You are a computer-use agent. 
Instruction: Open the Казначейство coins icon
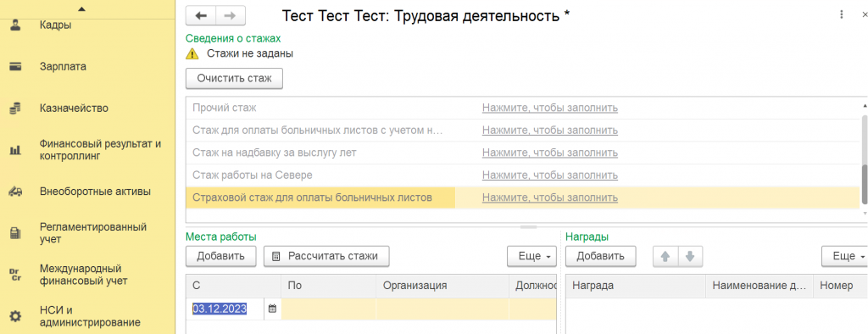pyautogui.click(x=16, y=109)
